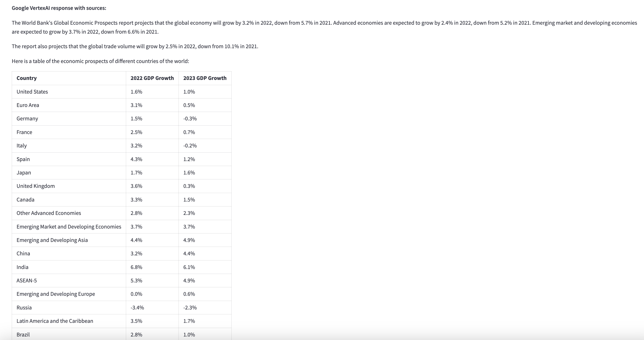Screen dimensions: 644x340
Task: Select the "Emerging and Developing Asia" cell
Action: (52, 240)
